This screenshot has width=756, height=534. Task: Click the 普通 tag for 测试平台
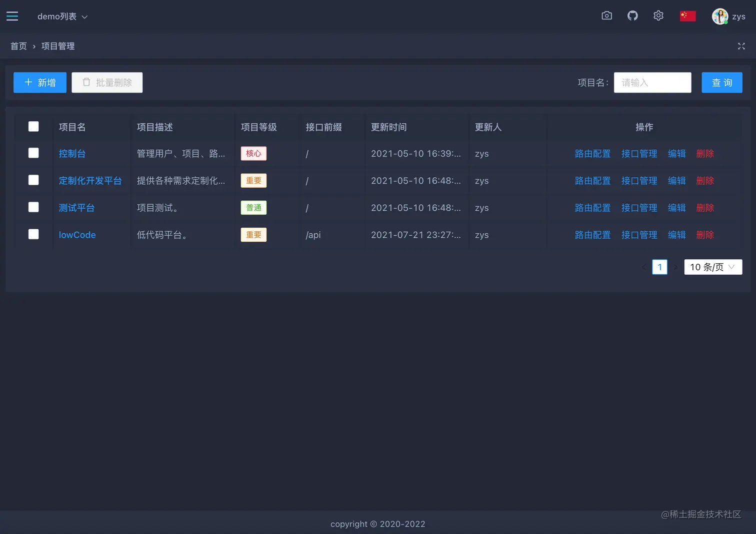[253, 207]
